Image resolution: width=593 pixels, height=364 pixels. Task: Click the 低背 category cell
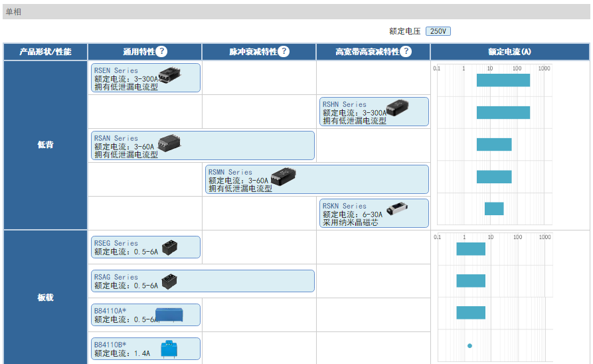[x=45, y=145]
